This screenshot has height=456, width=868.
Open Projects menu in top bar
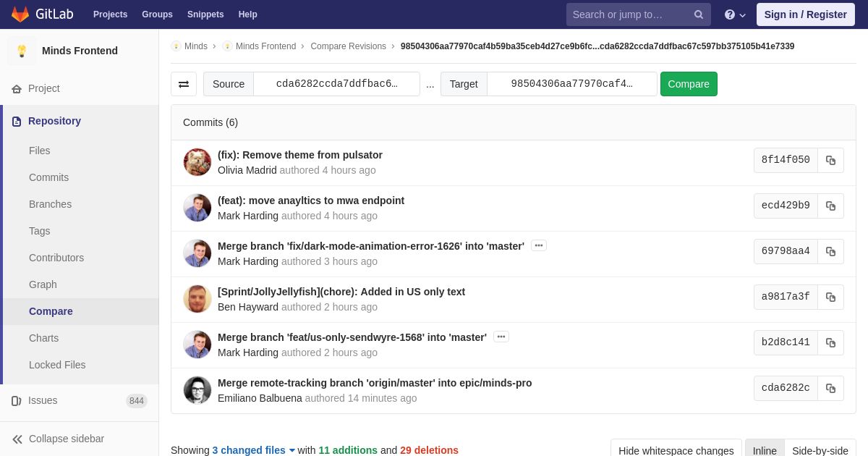110,14
